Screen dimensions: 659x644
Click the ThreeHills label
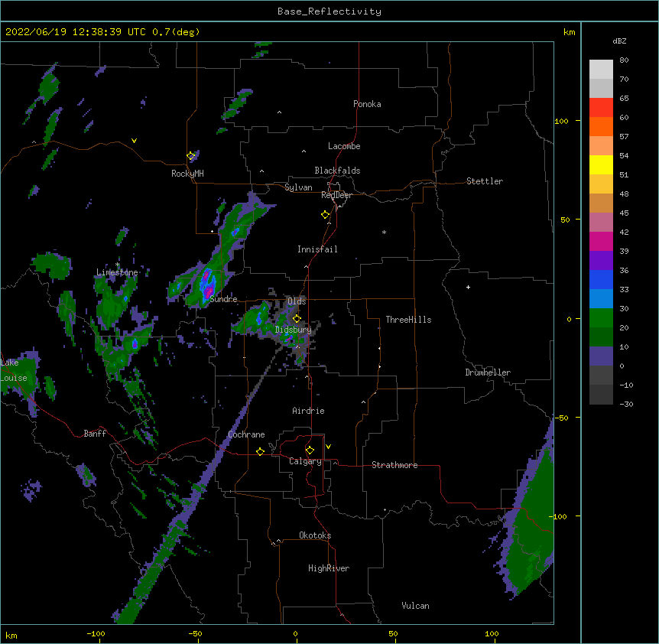point(408,320)
